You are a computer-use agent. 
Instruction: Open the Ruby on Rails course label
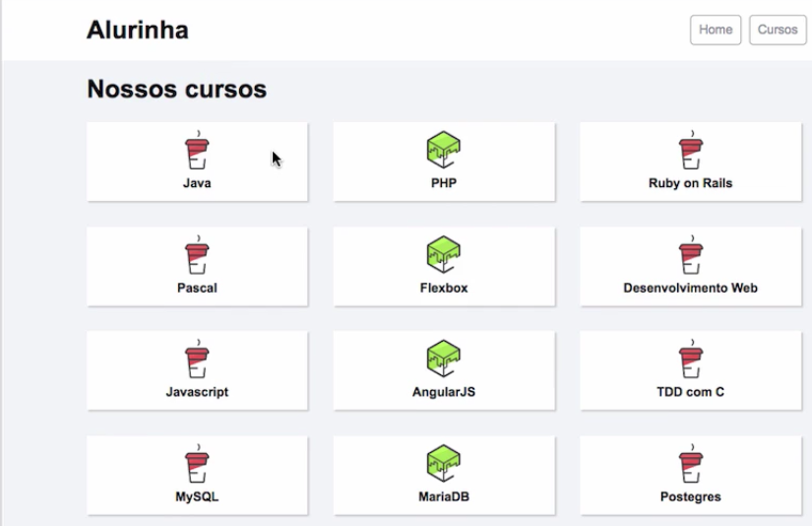pos(691,183)
